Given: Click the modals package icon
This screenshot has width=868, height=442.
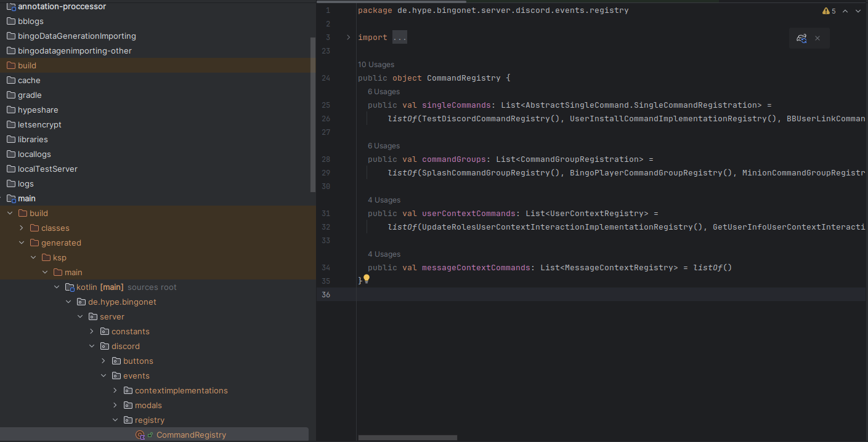Looking at the screenshot, I should tap(128, 405).
